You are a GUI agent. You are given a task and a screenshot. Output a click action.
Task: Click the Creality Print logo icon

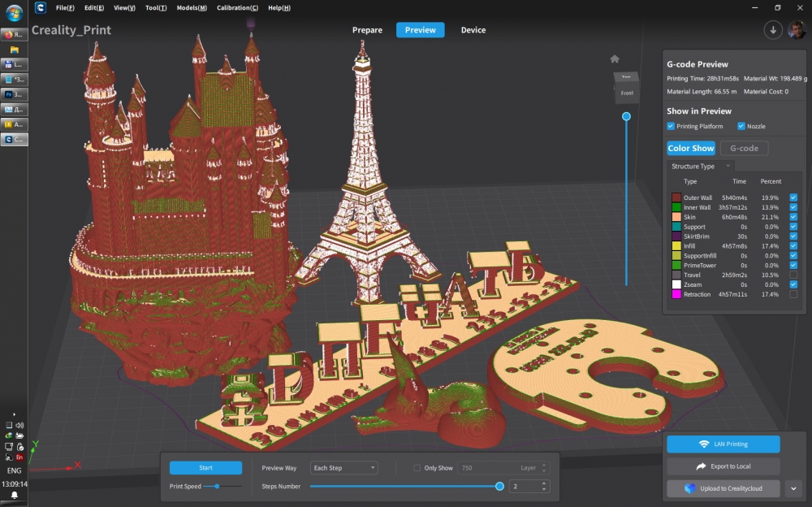pos(40,7)
